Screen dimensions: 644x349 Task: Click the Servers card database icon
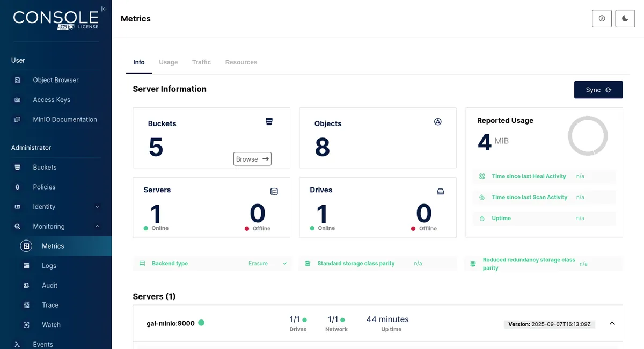tap(274, 192)
